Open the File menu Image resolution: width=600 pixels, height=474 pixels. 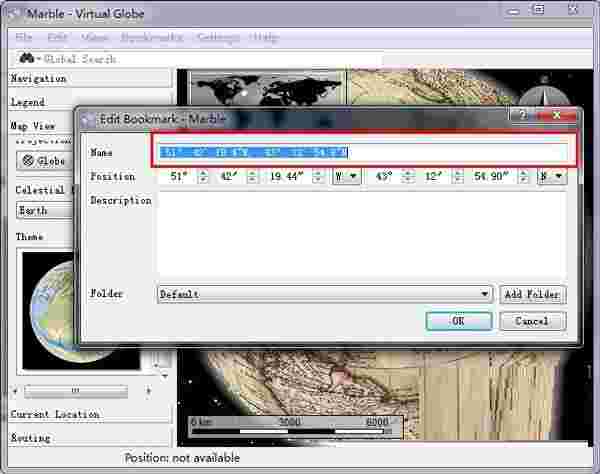pos(24,37)
